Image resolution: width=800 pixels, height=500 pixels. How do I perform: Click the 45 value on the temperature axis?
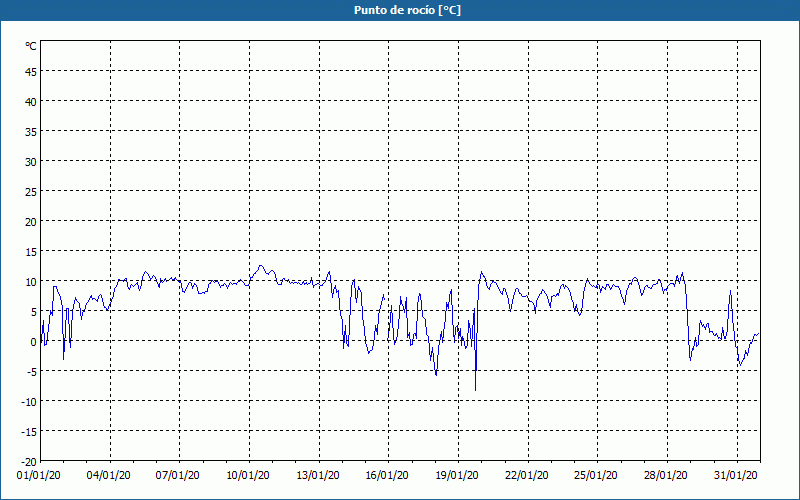click(x=31, y=72)
